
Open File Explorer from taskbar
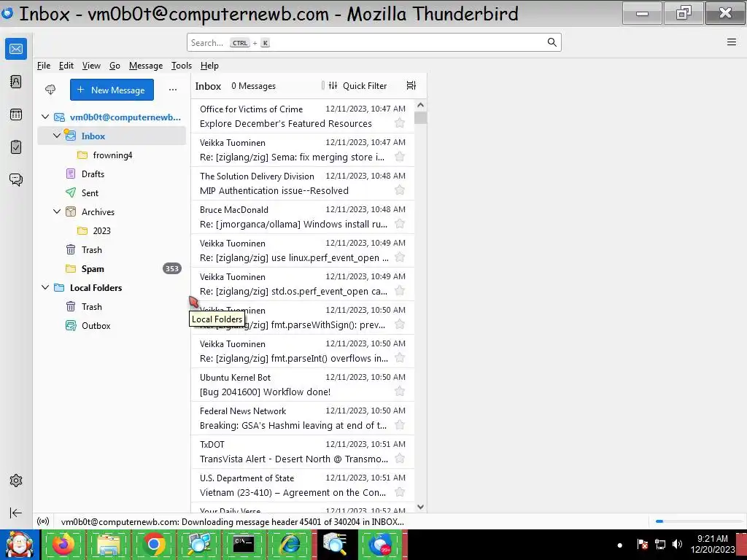[108, 544]
